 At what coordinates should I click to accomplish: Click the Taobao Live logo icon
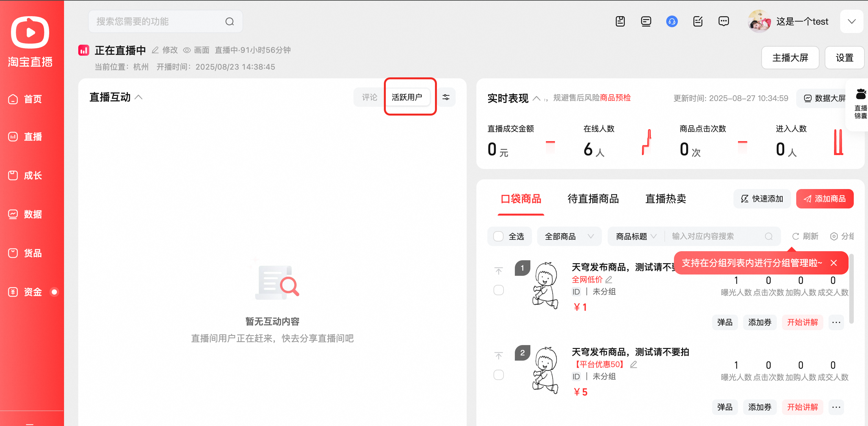30,32
